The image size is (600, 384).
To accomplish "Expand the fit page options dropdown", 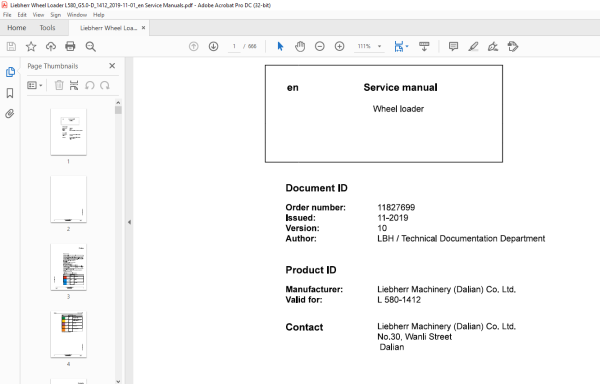I will [407, 47].
